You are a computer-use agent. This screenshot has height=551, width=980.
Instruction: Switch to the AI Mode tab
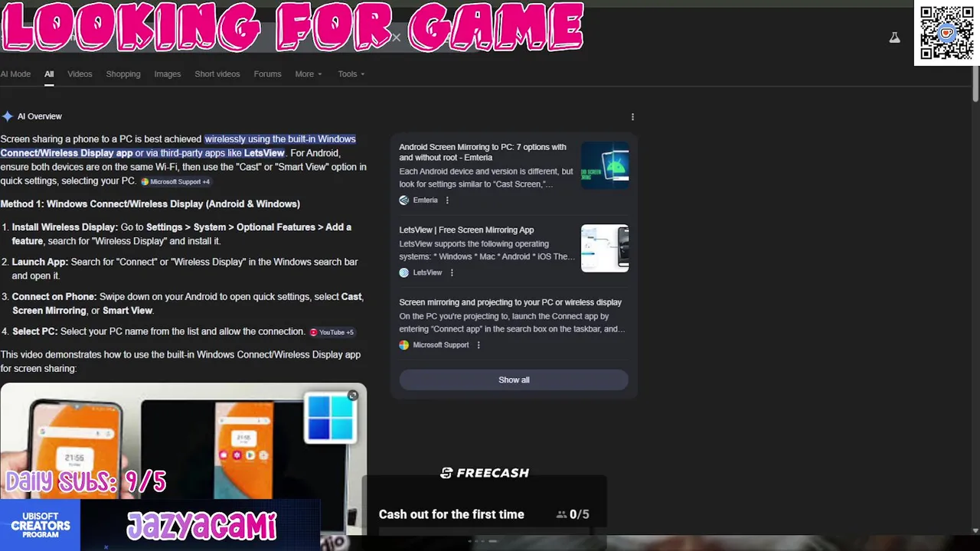[15, 74]
